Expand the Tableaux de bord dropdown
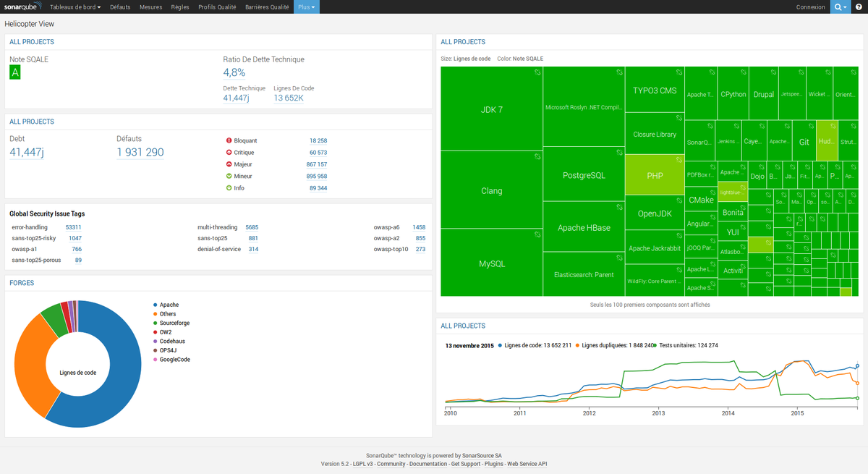The image size is (868, 474). (x=75, y=7)
